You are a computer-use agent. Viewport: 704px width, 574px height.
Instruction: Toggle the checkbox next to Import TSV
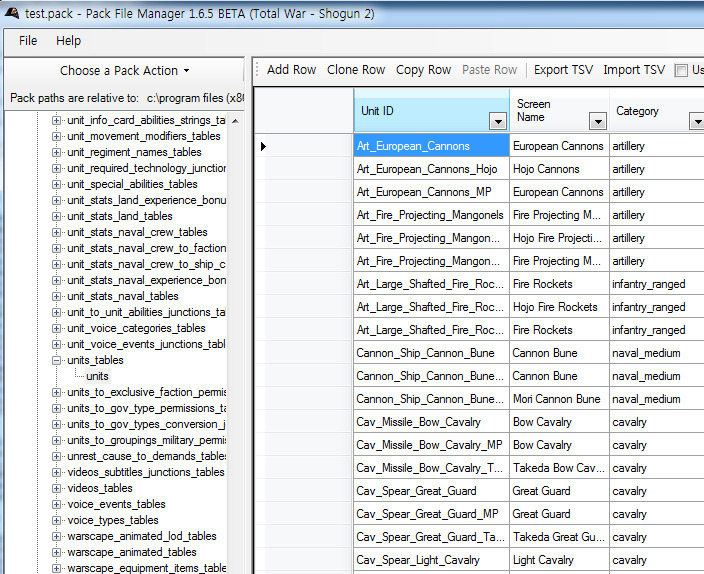[x=681, y=70]
